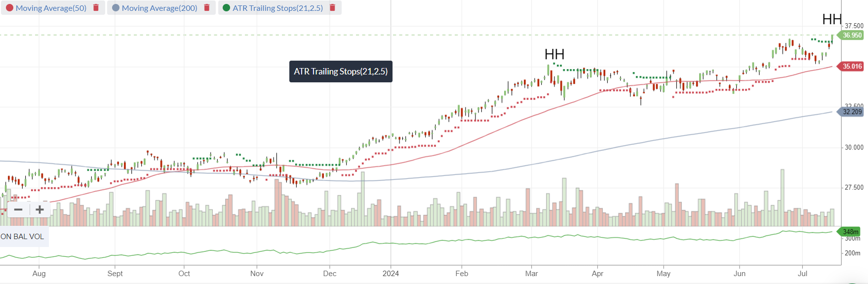Click the red color dot for Moving Average(50)

click(x=9, y=8)
